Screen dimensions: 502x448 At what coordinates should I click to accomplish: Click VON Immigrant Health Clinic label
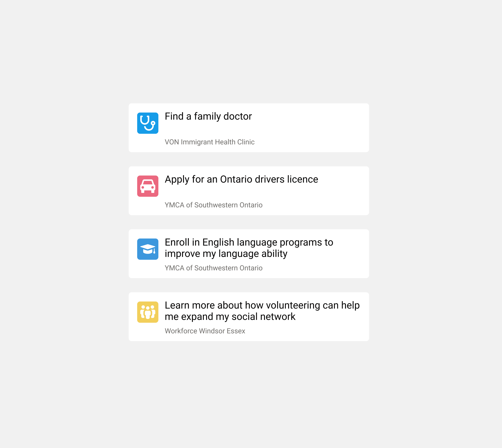pyautogui.click(x=210, y=142)
